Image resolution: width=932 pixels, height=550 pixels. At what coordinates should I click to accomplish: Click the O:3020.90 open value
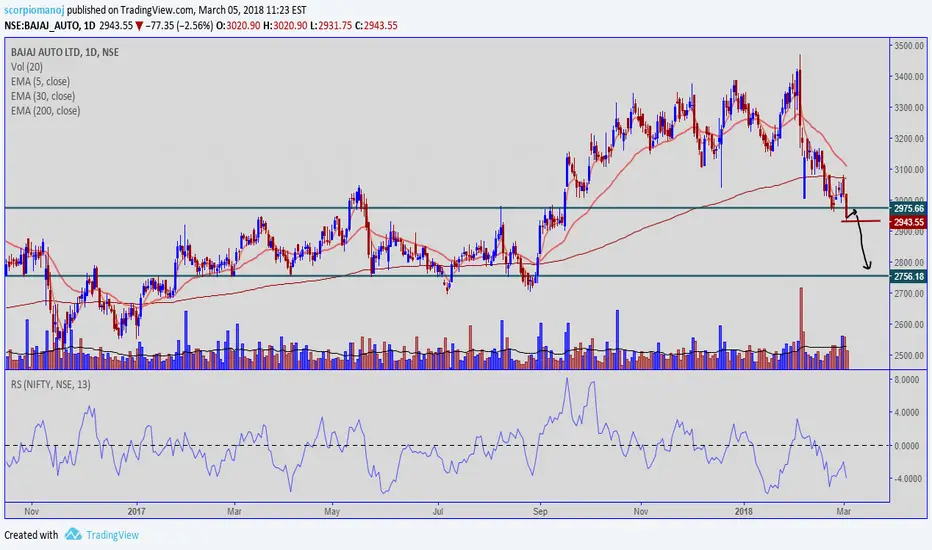238,26
